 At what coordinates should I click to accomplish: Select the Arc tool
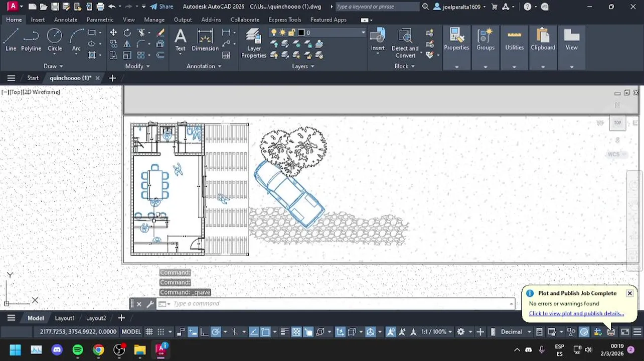click(x=76, y=40)
